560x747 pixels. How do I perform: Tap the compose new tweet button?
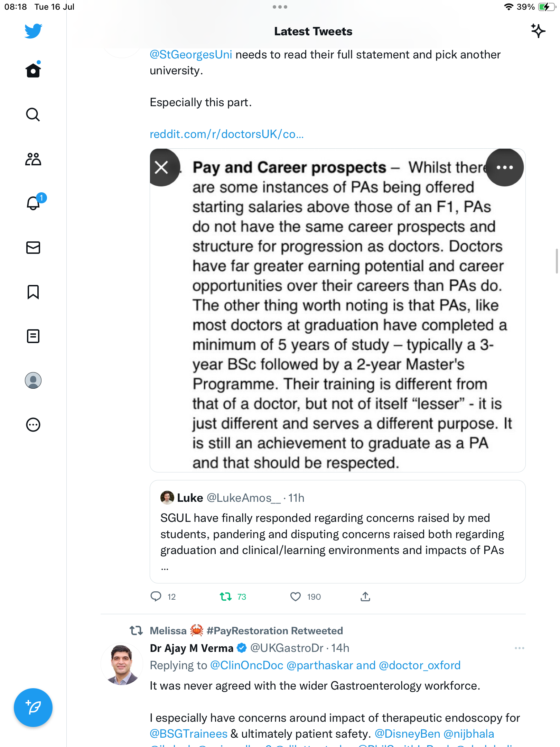click(x=33, y=707)
